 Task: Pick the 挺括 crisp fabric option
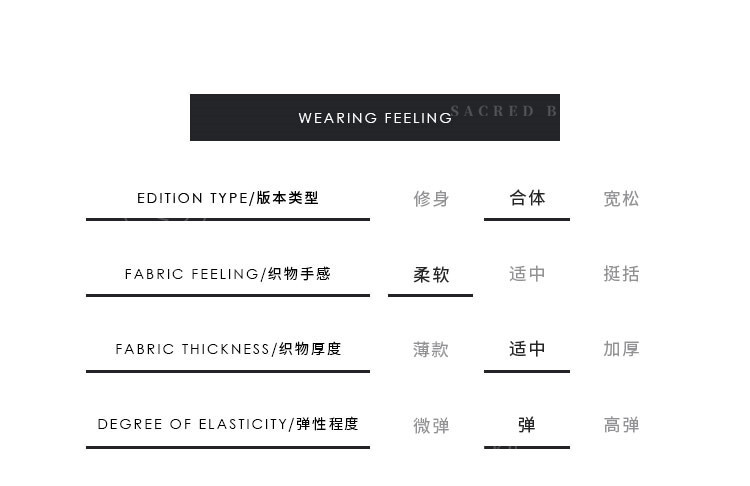[x=621, y=274]
